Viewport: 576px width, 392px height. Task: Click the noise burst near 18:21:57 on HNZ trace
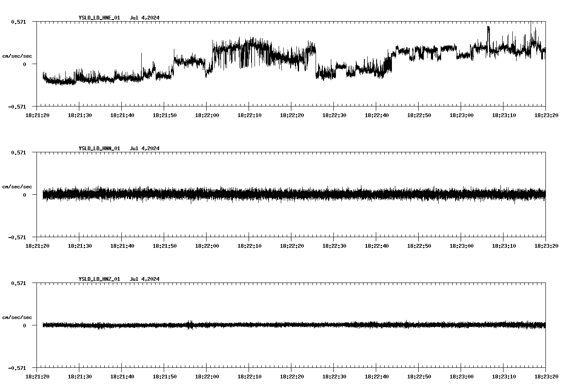click(x=190, y=325)
